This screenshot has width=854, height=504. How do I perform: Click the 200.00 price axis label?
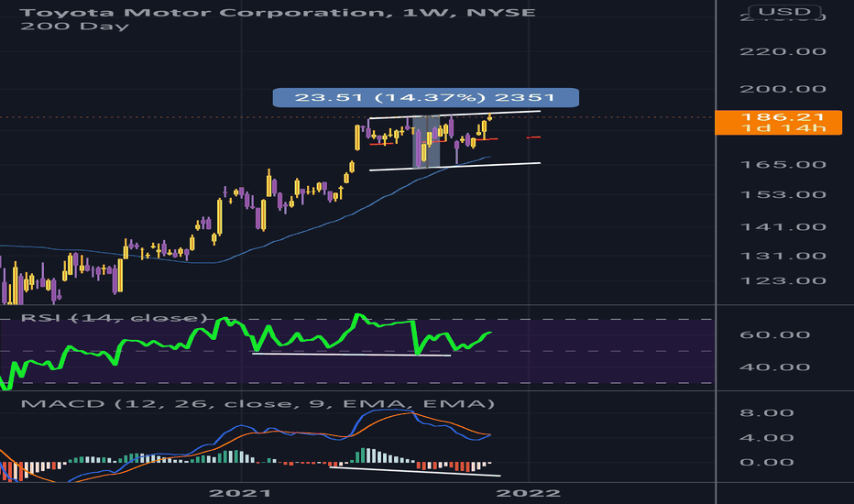[783, 89]
